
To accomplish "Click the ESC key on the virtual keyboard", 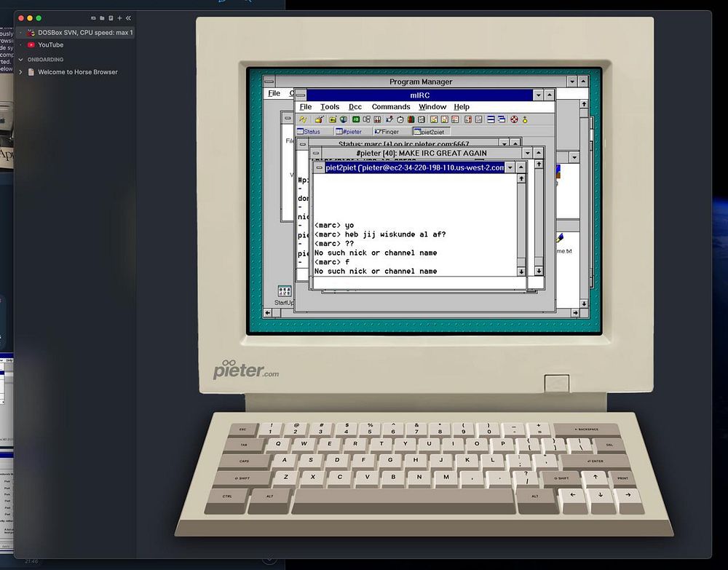I will (243, 430).
